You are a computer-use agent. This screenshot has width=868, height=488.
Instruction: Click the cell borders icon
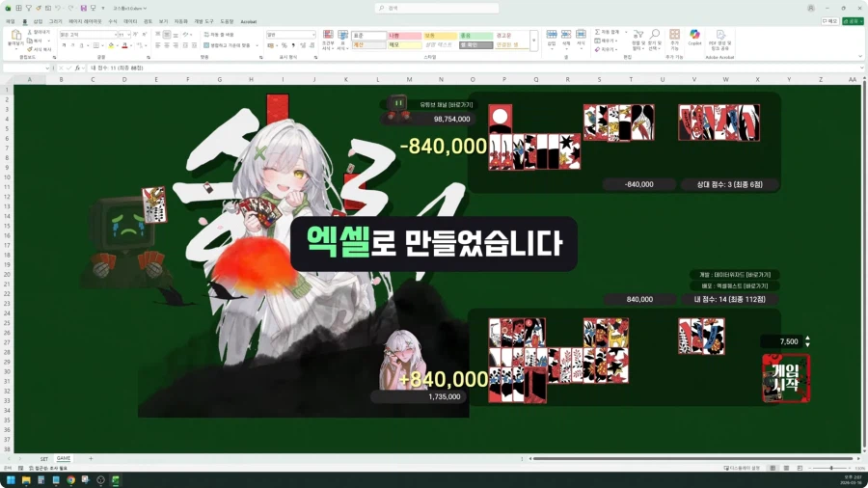tap(95, 45)
